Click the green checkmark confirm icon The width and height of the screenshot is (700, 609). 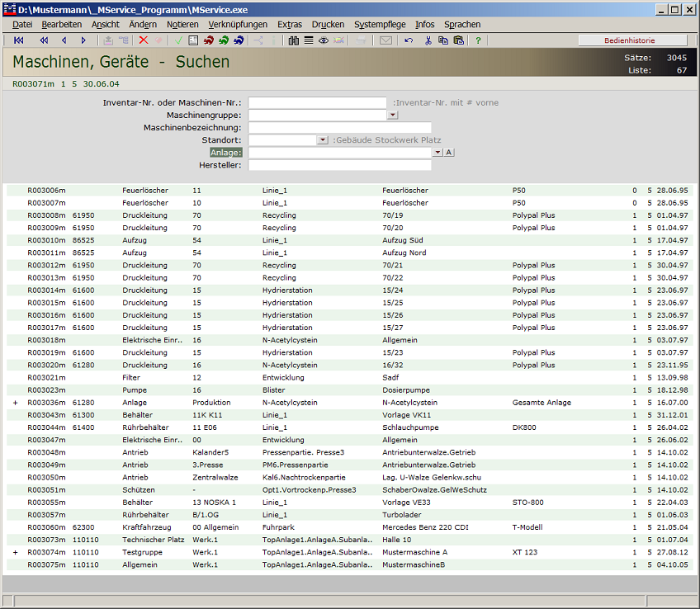tap(178, 40)
